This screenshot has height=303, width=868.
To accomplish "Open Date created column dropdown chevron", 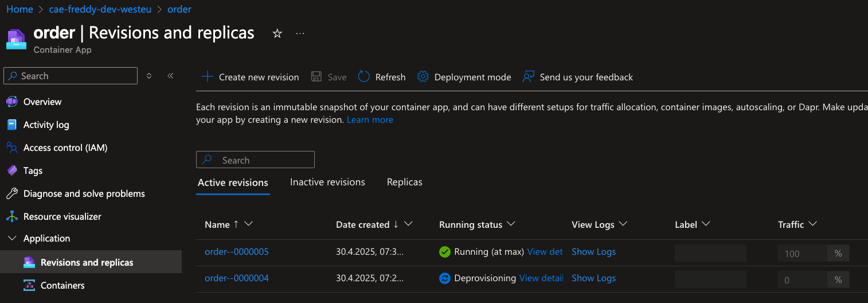I will click(408, 224).
